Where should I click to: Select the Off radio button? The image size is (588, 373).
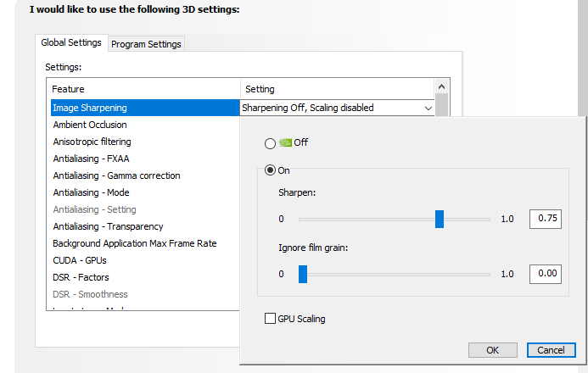(x=271, y=142)
